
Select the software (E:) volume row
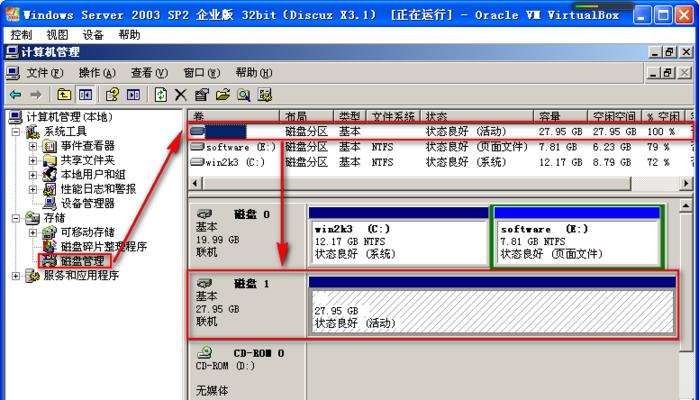tap(440, 147)
